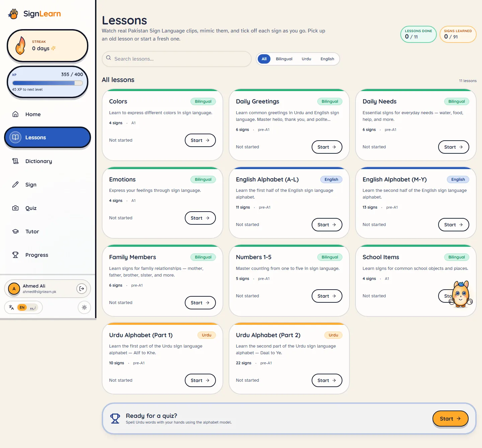This screenshot has width=482, height=448.
Task: Start the Family Members lesson
Action: tap(200, 303)
